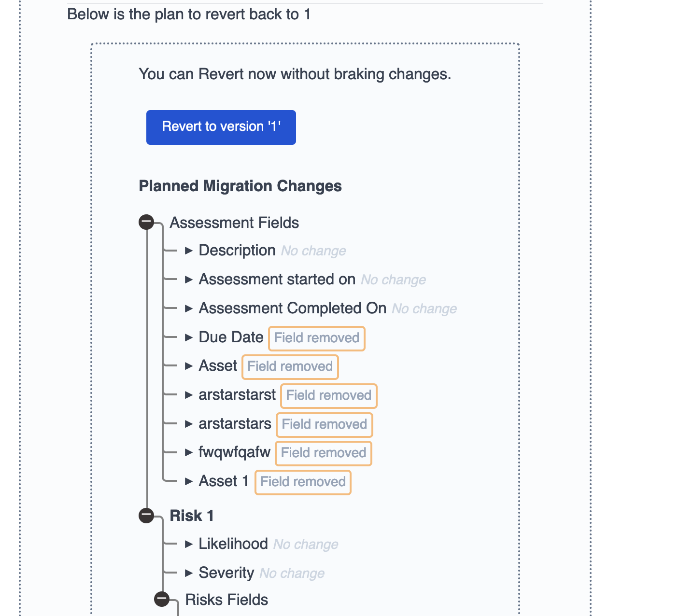
Task: Expand the Description field details
Action: (x=189, y=251)
